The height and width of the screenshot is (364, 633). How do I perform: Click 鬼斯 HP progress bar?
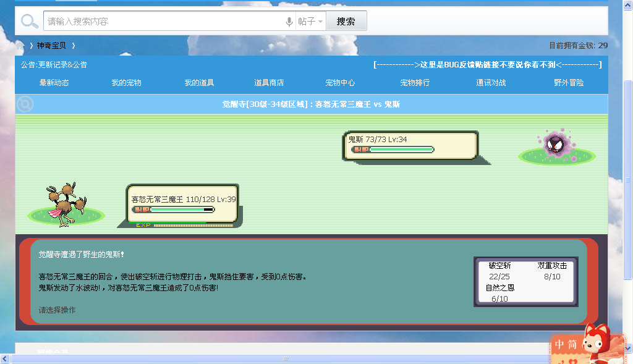tap(393, 150)
